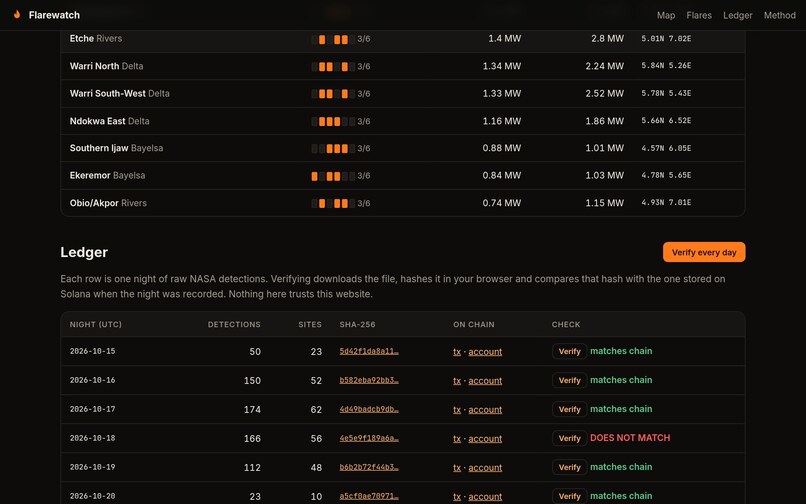The height and width of the screenshot is (504, 806).
Task: Click matches chain status for 2026-10-15
Action: [621, 351]
